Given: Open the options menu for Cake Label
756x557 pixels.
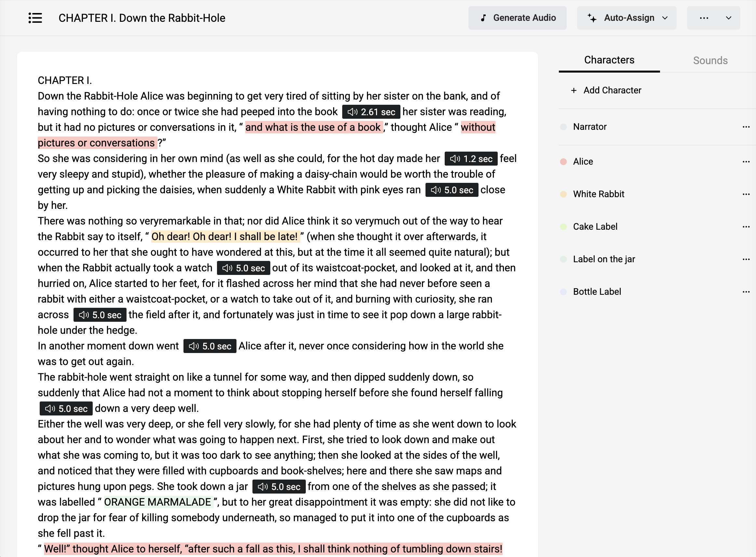Looking at the screenshot, I should click(x=746, y=226).
